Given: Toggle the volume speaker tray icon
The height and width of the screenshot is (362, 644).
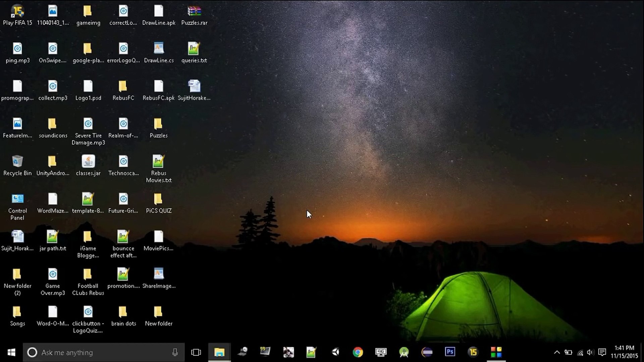Looking at the screenshot, I should pyautogui.click(x=590, y=352).
